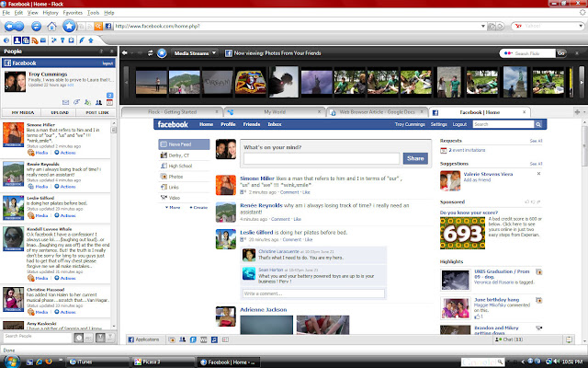Open Picasa 3 from the taskbar
The width and height of the screenshot is (588, 368).
tap(163, 362)
